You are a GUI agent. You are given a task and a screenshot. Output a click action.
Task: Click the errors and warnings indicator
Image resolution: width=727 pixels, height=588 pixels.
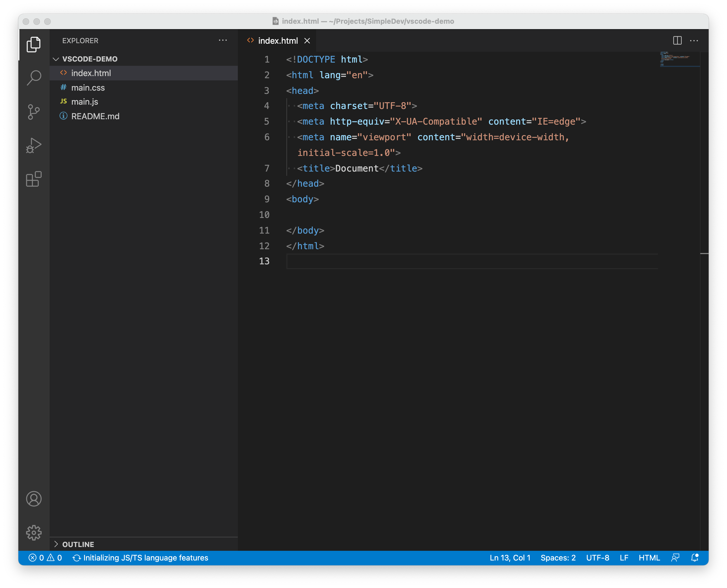pyautogui.click(x=45, y=558)
